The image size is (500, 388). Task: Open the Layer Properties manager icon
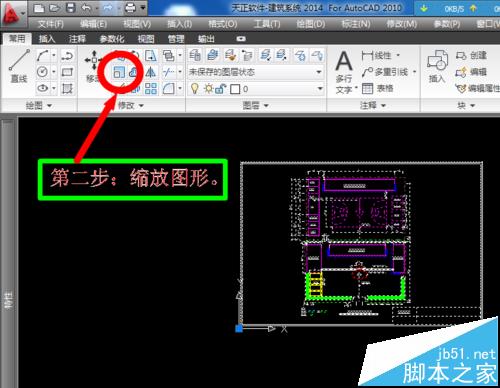pos(195,55)
